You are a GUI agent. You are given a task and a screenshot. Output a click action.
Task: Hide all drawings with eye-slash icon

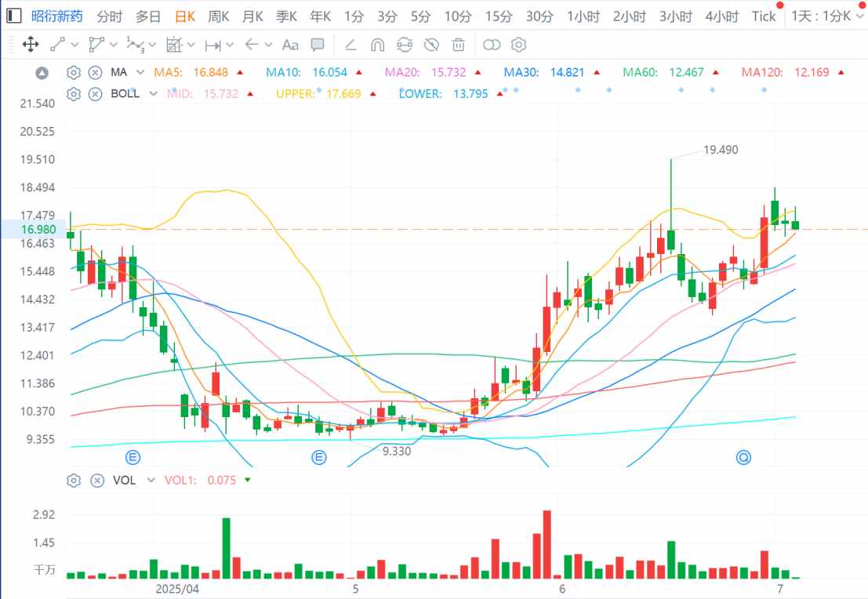[x=431, y=45]
